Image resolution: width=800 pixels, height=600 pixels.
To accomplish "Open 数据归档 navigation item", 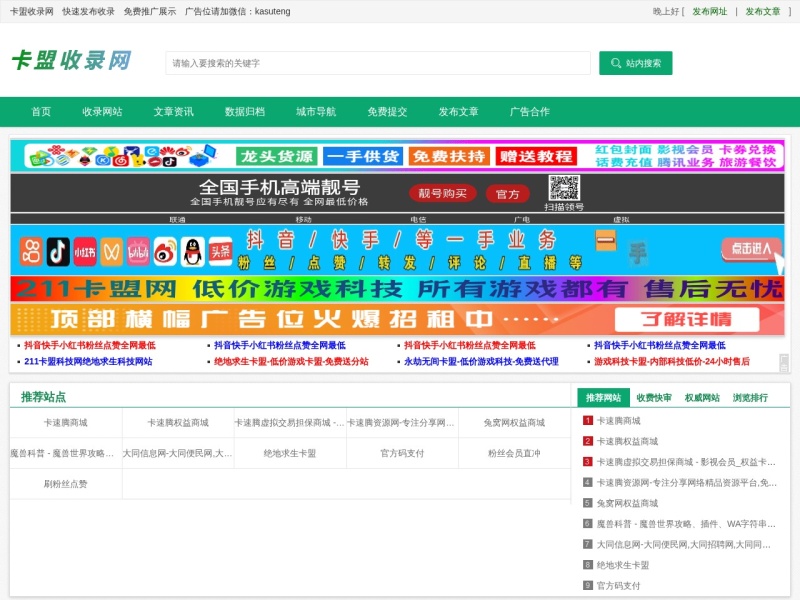I will [245, 112].
